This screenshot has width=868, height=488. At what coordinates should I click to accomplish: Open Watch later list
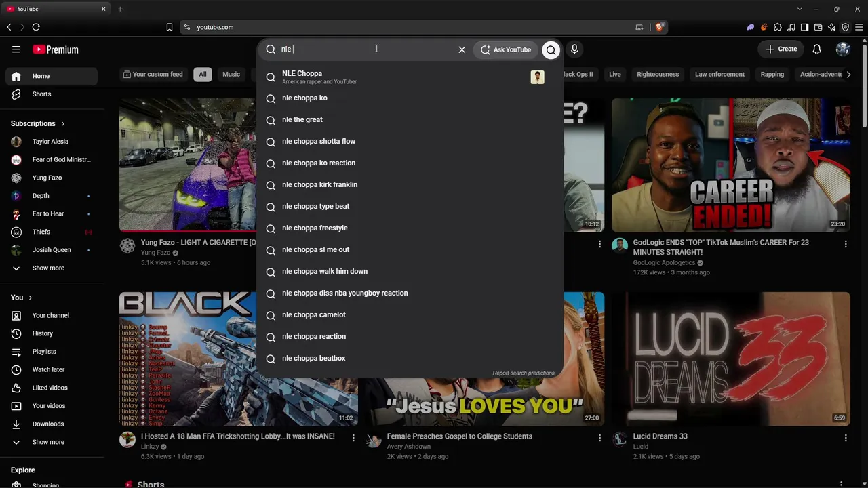52,369
